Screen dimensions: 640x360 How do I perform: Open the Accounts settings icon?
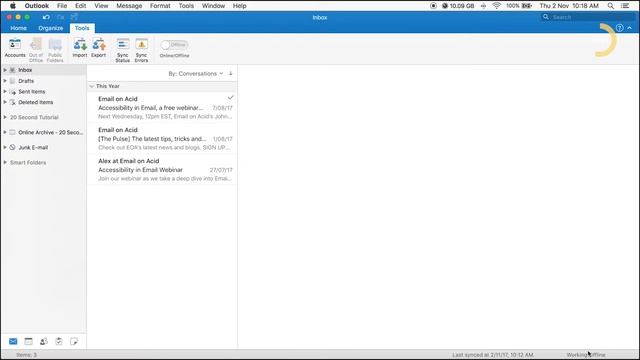point(15,48)
